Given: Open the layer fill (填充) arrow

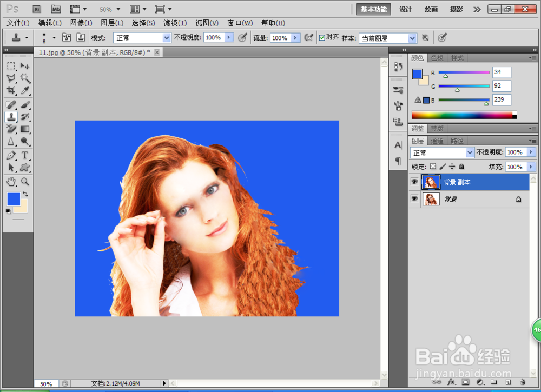Looking at the screenshot, I should click(531, 167).
